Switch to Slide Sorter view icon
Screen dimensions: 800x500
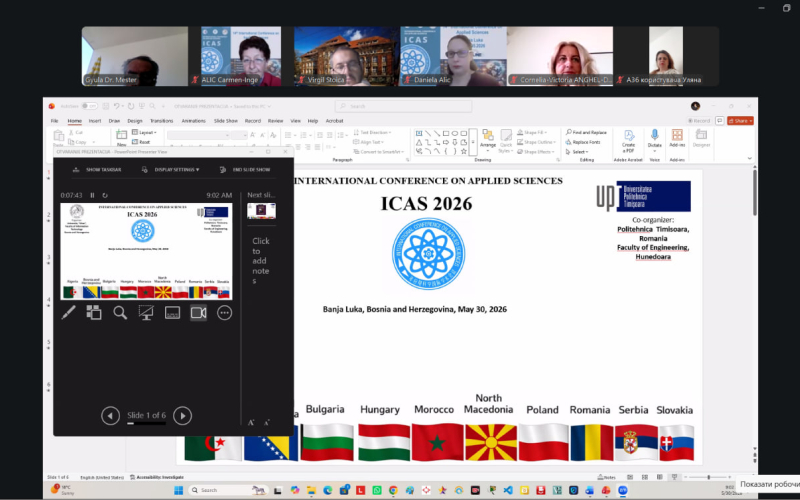pyautogui.click(x=645, y=478)
